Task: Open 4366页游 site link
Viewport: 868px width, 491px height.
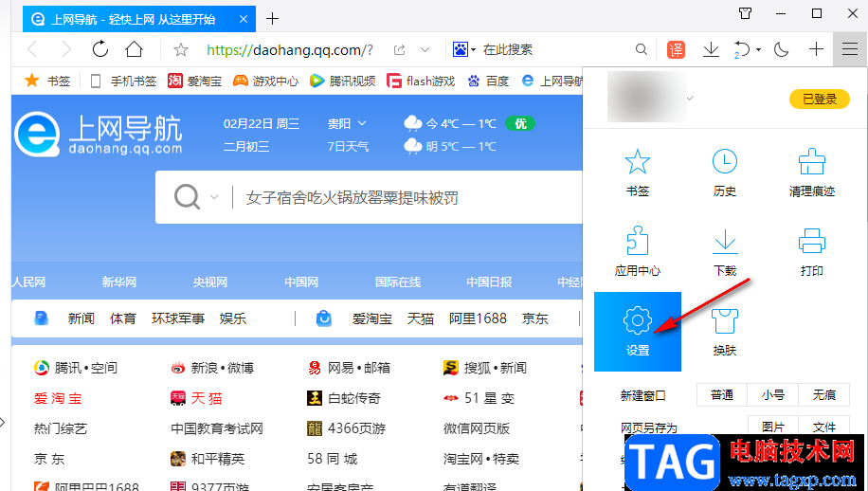Action: pos(347,428)
